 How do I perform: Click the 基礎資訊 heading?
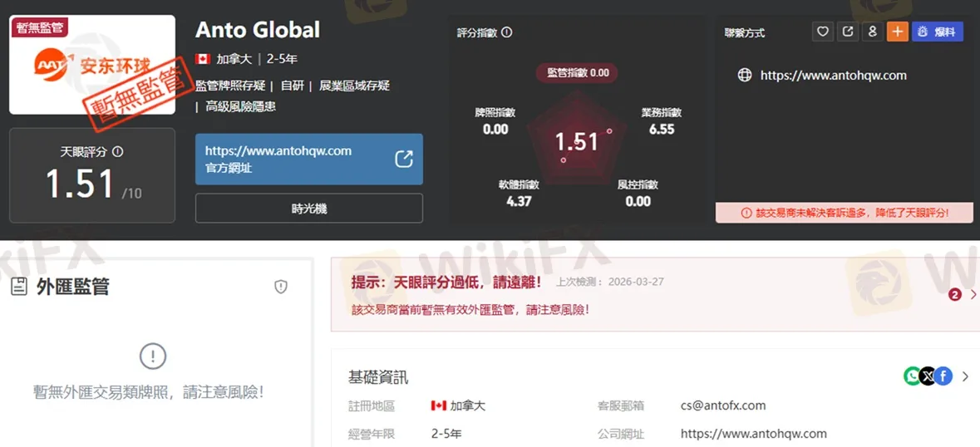point(378,377)
